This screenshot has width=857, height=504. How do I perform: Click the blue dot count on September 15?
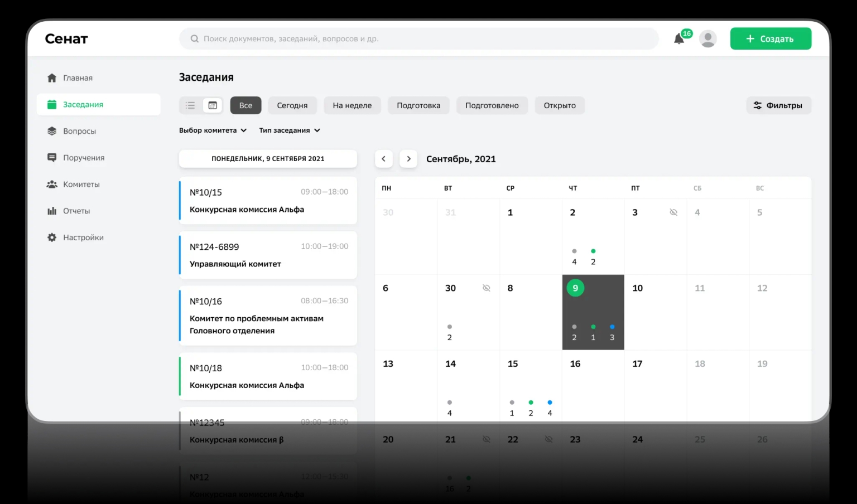click(550, 408)
